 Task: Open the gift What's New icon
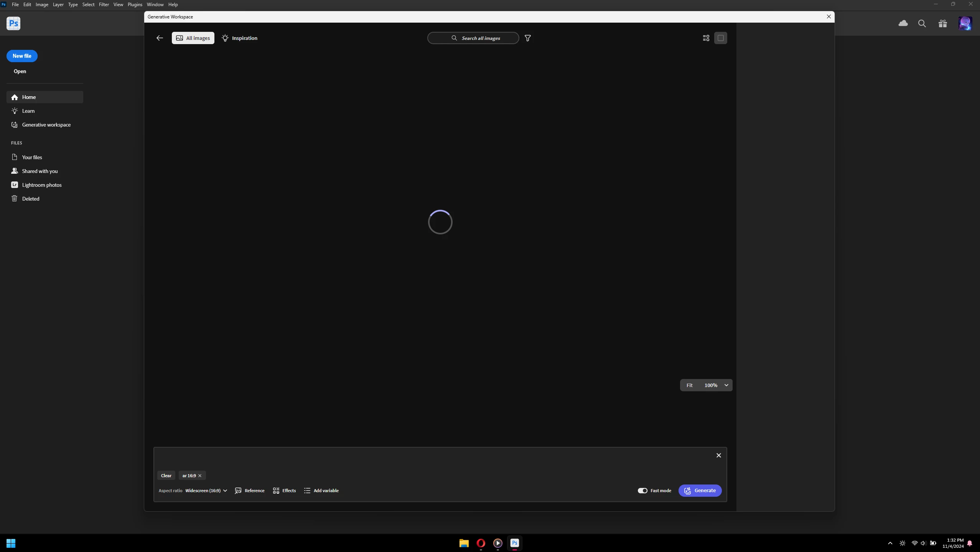point(942,24)
